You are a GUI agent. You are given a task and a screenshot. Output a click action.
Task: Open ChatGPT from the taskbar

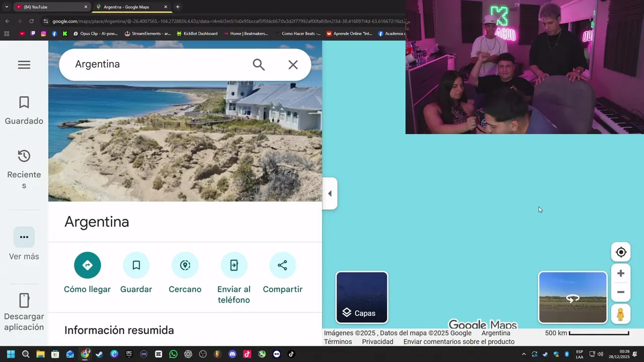[188, 354]
